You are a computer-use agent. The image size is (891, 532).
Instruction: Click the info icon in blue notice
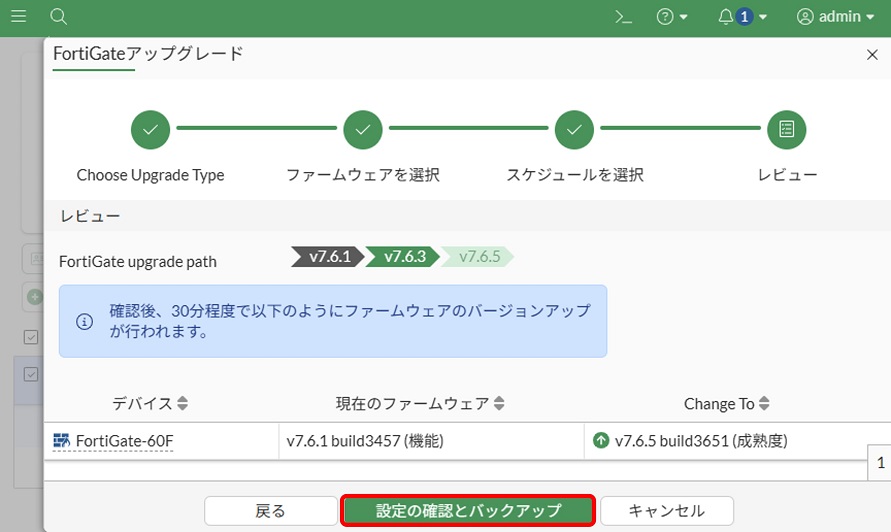(x=85, y=322)
